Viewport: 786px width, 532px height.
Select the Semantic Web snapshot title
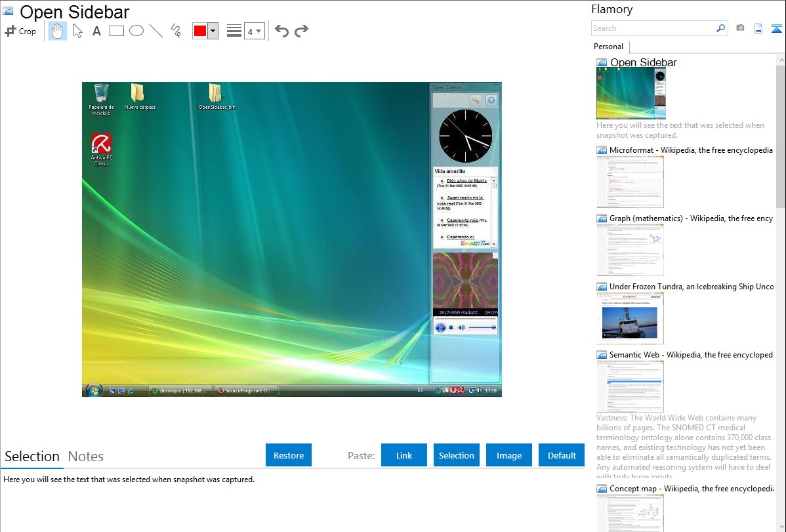[691, 354]
